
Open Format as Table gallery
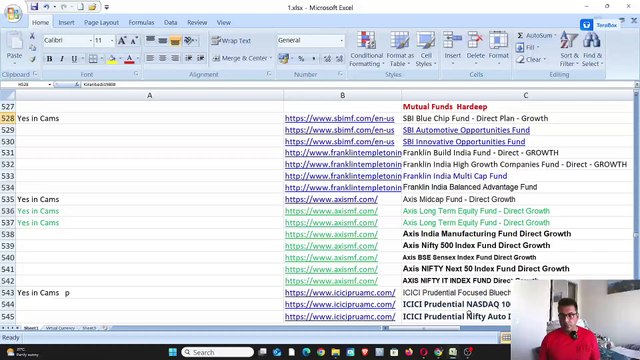[x=400, y=49]
